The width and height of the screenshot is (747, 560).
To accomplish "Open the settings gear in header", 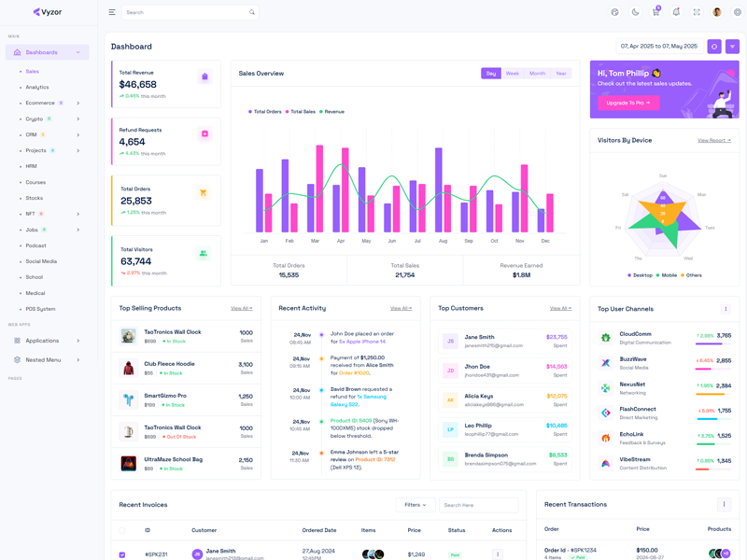I will (x=737, y=12).
